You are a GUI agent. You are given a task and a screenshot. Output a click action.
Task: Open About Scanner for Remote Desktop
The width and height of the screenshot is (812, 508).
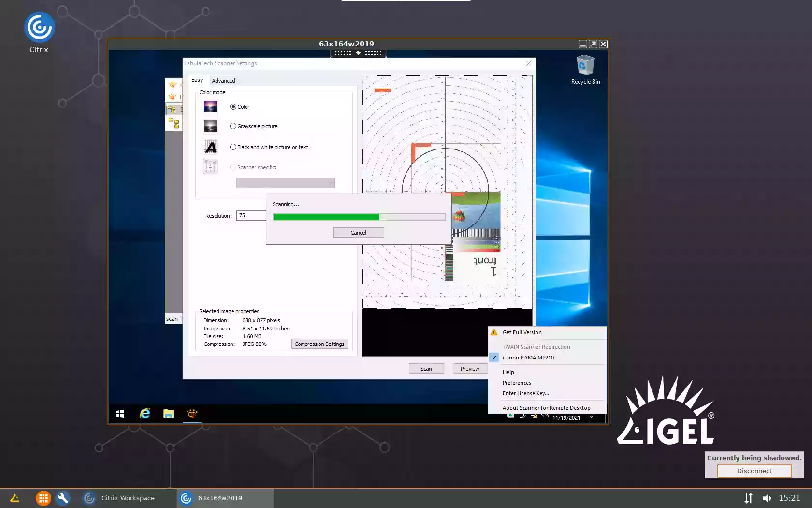[547, 408]
